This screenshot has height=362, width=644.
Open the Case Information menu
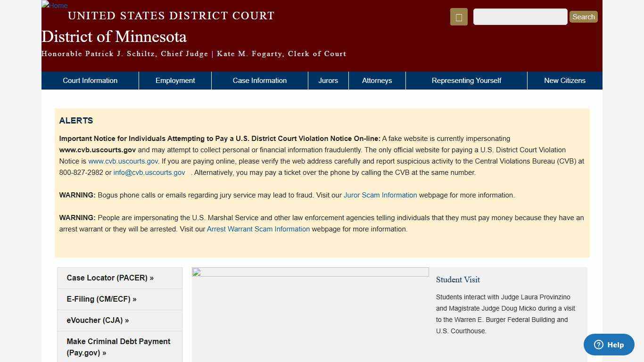[x=259, y=80]
